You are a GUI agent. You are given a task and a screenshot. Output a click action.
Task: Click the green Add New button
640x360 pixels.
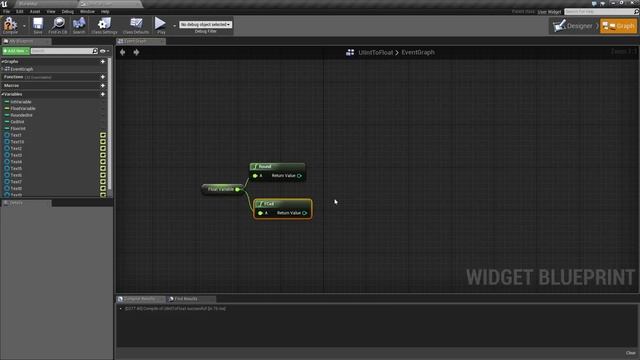coord(16,51)
